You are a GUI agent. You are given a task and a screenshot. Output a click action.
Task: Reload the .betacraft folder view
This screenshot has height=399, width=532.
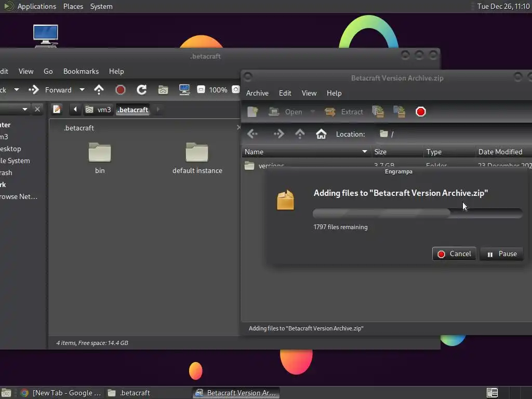click(141, 90)
